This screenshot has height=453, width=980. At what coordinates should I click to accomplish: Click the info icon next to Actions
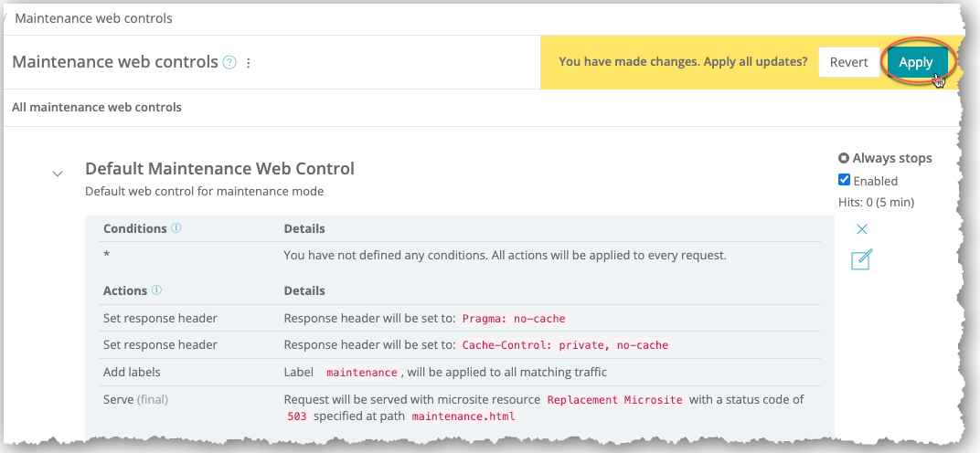156,290
